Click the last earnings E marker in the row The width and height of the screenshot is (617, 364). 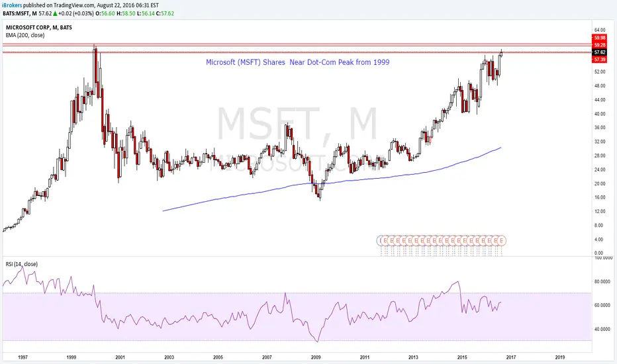(x=501, y=240)
